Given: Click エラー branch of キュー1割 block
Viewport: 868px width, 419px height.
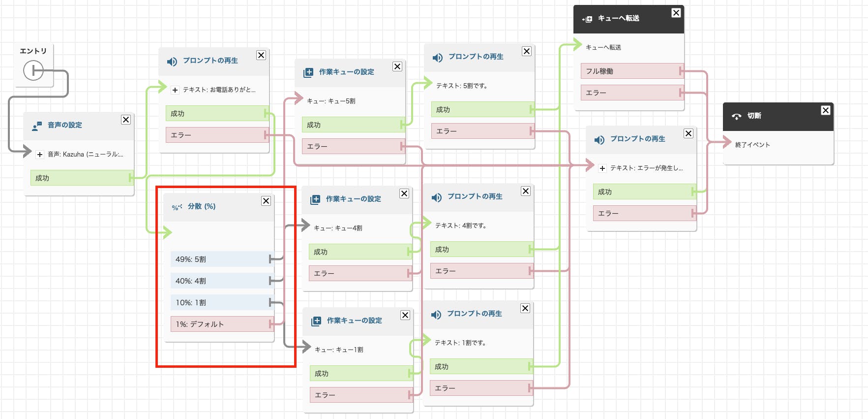Looking at the screenshot, I should click(x=361, y=395).
